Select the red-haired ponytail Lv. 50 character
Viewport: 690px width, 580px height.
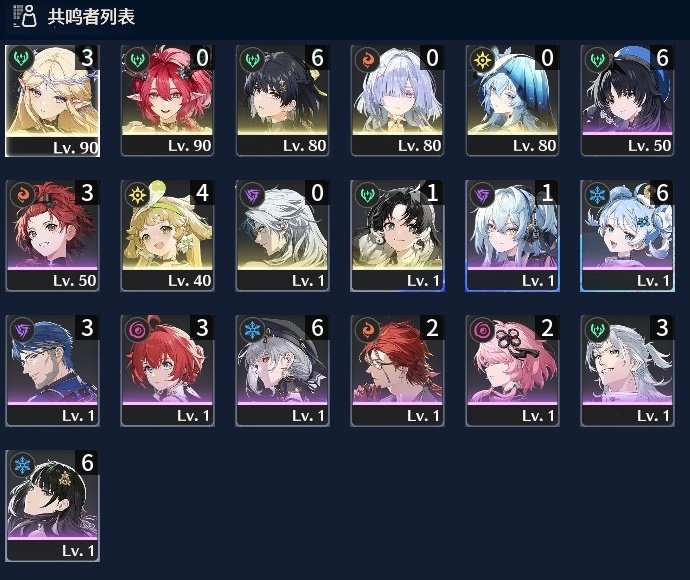tap(52, 236)
